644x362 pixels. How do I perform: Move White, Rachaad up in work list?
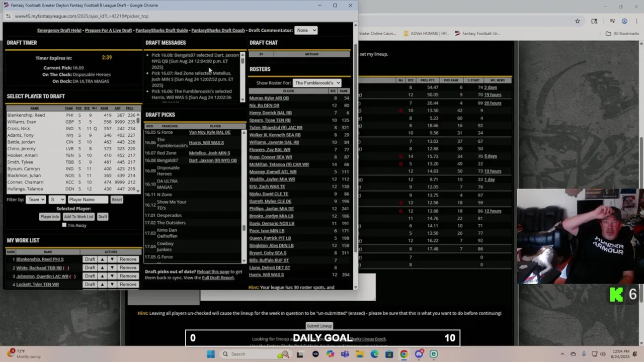coord(102,268)
